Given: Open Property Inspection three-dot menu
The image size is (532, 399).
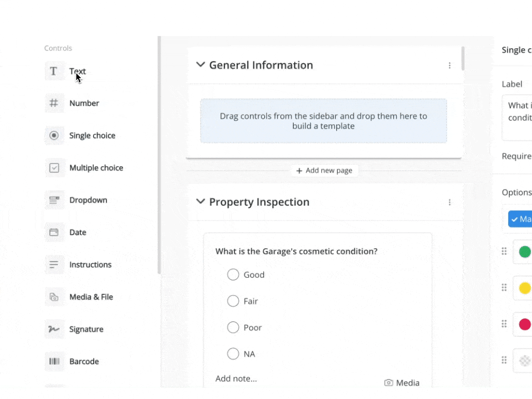Looking at the screenshot, I should pos(449,202).
